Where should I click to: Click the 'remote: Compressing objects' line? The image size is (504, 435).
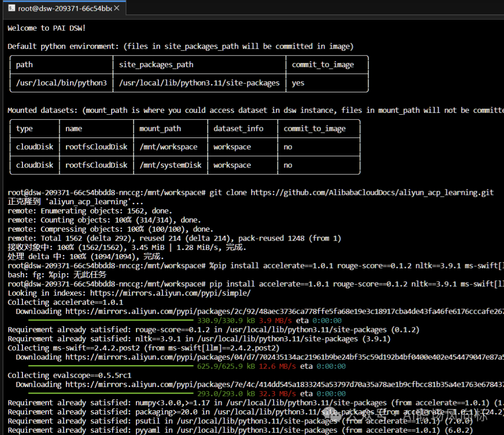(x=110, y=229)
